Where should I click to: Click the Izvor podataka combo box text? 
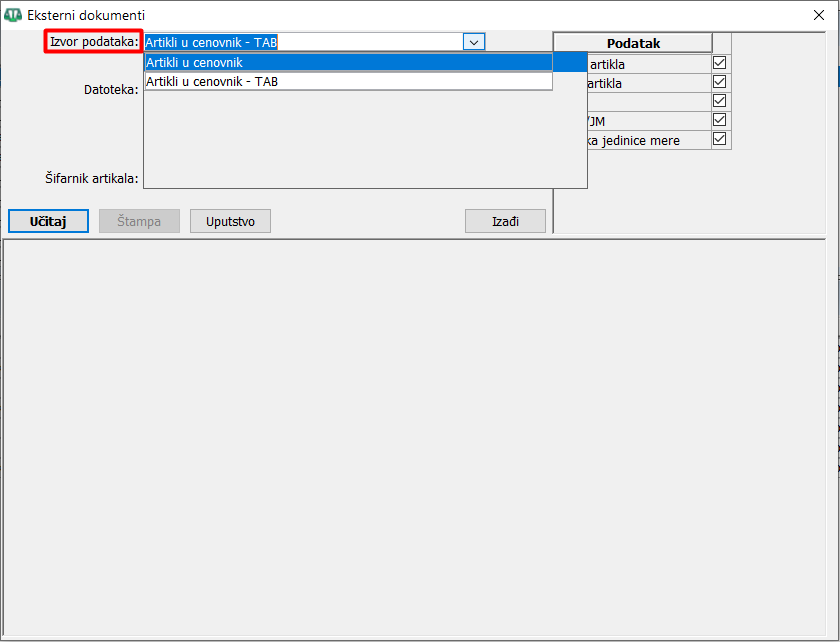[302, 42]
